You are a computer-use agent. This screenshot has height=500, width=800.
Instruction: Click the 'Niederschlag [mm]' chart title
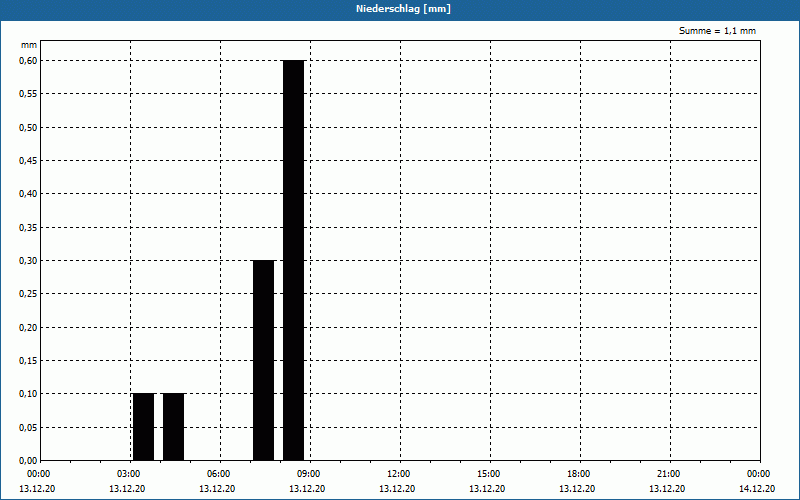click(x=403, y=9)
